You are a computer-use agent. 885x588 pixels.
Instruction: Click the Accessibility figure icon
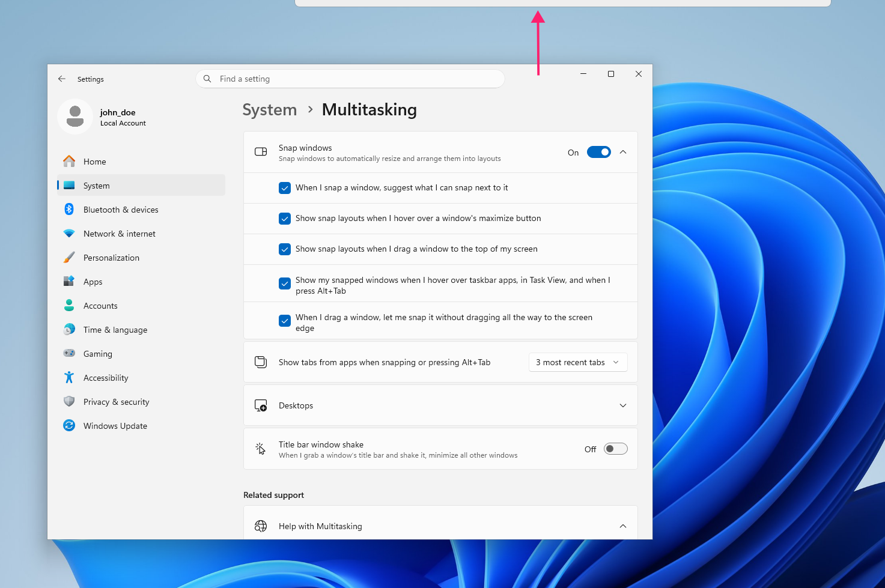pyautogui.click(x=69, y=377)
